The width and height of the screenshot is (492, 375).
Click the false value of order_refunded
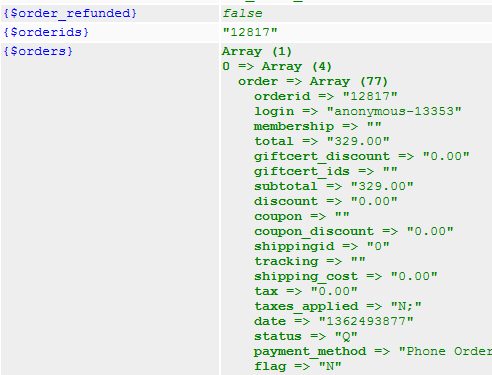tap(242, 13)
